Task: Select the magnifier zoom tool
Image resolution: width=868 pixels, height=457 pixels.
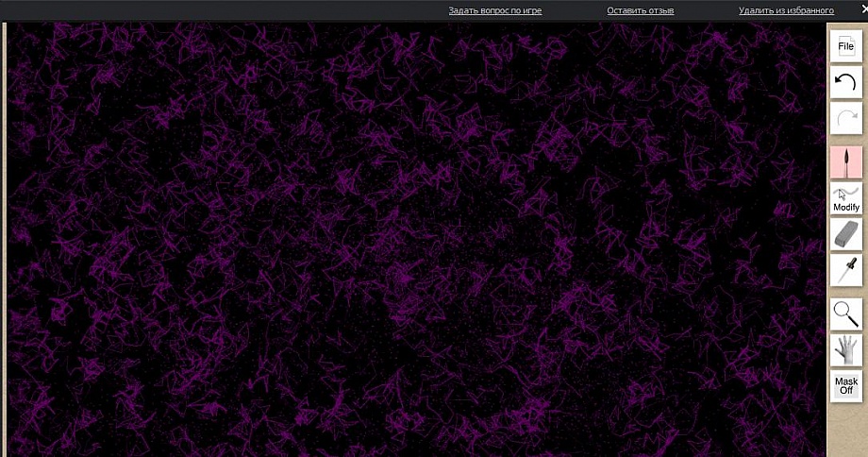Action: pos(846,314)
